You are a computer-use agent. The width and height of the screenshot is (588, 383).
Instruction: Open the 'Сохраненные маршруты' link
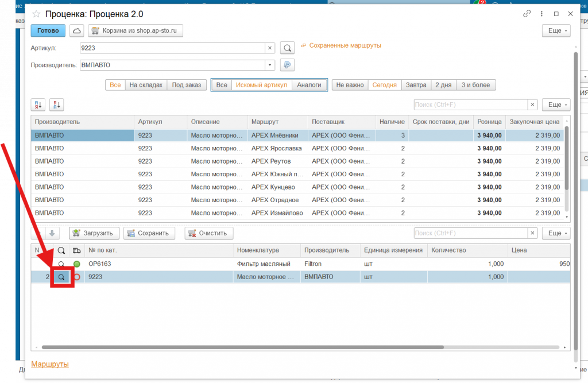(x=345, y=45)
